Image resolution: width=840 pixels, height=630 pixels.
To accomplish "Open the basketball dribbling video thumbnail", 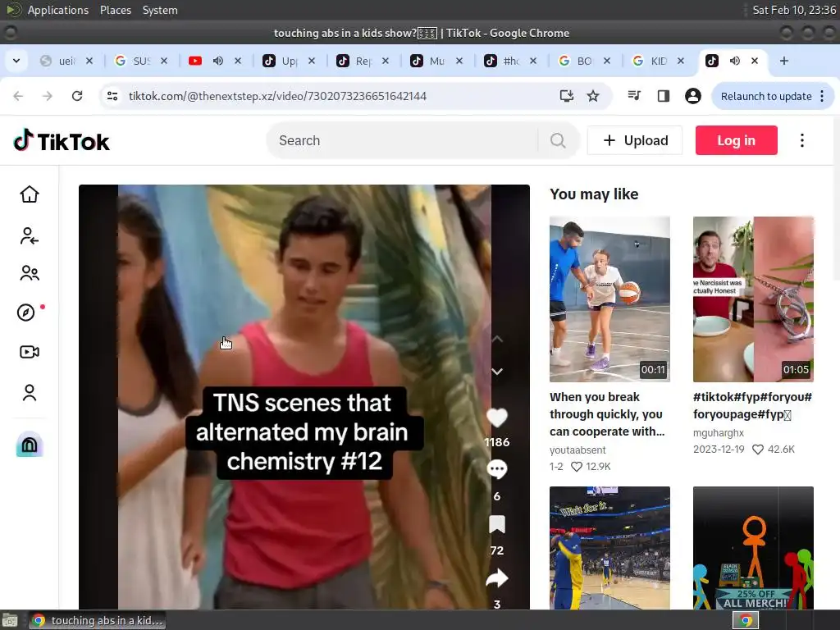I will coord(609,299).
